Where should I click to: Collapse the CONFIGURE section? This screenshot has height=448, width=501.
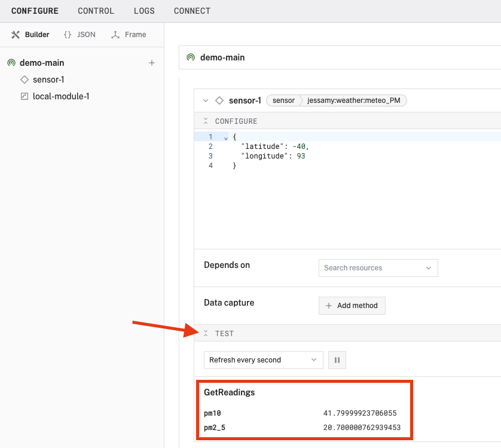206,121
